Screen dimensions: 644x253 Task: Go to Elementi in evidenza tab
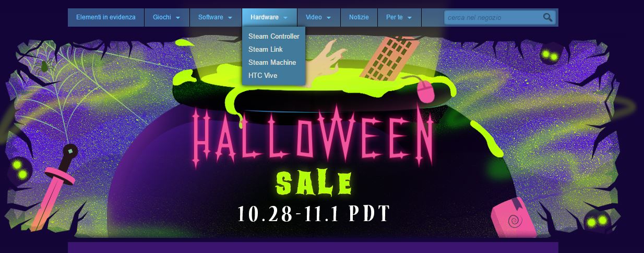[106, 17]
